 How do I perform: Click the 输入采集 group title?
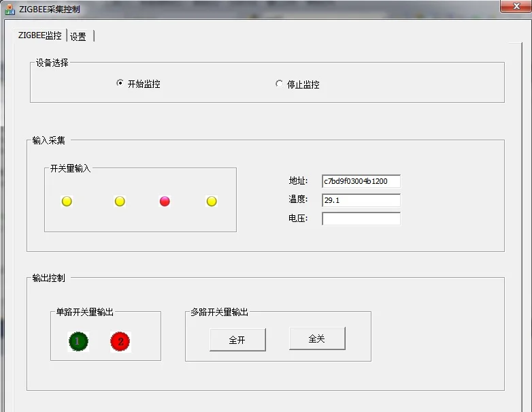click(x=48, y=140)
